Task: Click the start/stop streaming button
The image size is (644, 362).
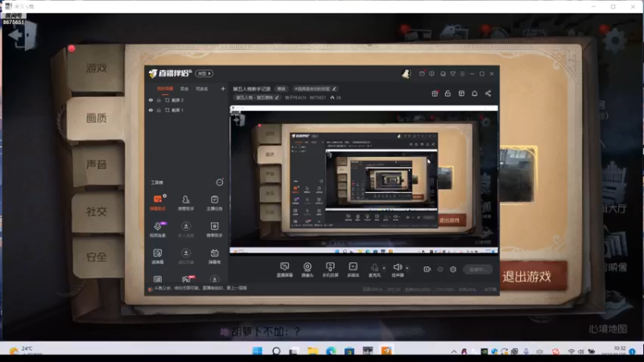Action: click(x=477, y=269)
